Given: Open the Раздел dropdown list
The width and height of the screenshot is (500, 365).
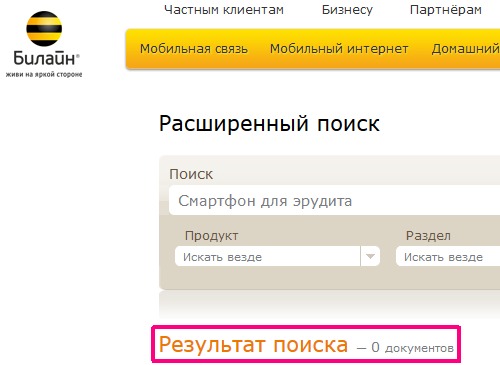Looking at the screenshot, I should [x=448, y=257].
